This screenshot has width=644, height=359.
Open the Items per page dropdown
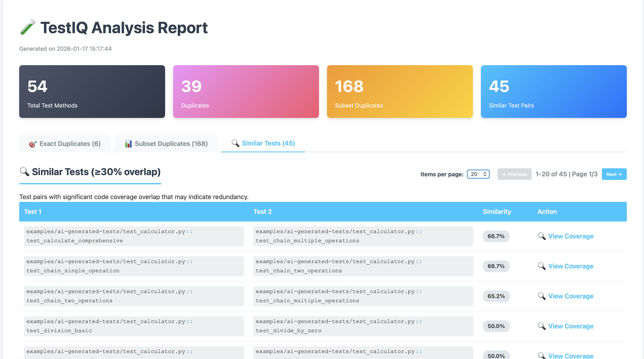pos(478,174)
